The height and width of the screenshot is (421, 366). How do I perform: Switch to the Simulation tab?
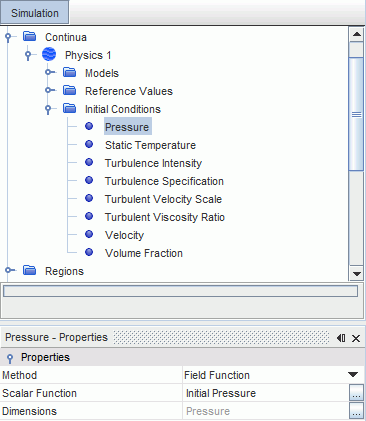click(35, 13)
